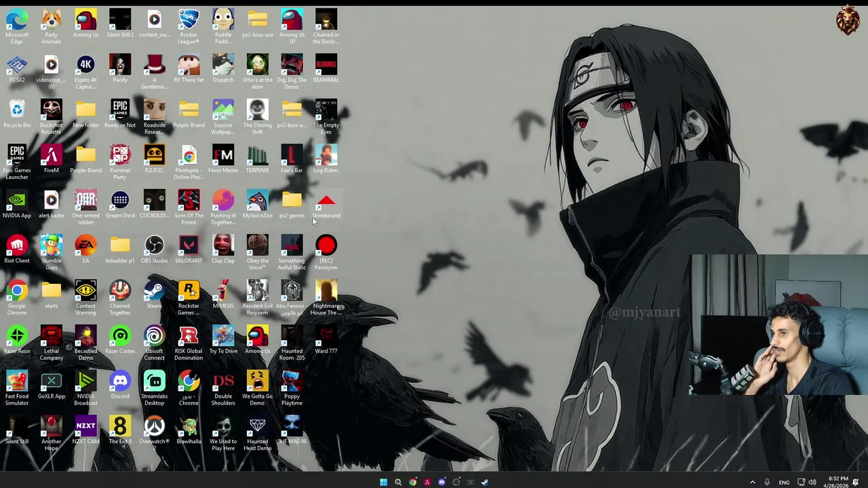This screenshot has height=488, width=868.
Task: Select the Elgato 4K Capture shortcut
Action: point(85,71)
